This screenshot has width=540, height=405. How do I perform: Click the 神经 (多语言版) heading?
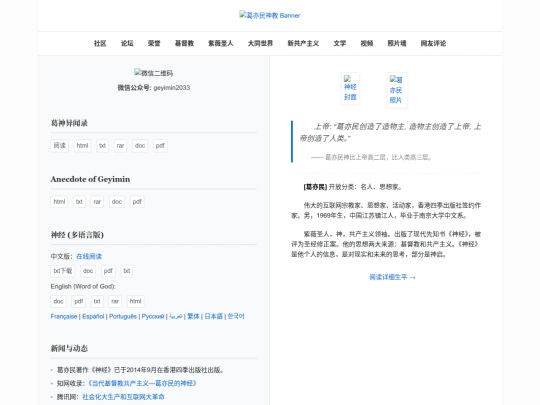coord(77,235)
